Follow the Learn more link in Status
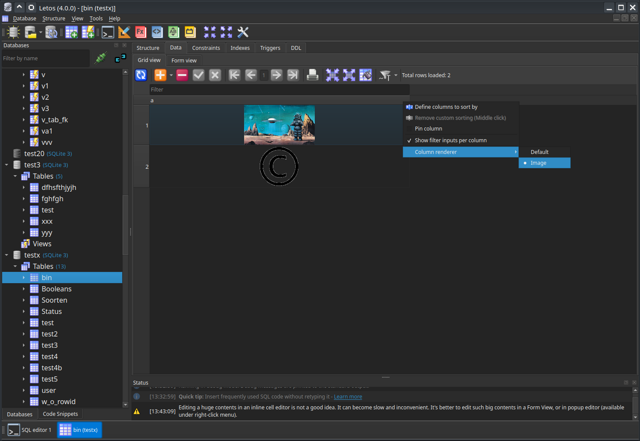The width and height of the screenshot is (640, 441). click(348, 396)
